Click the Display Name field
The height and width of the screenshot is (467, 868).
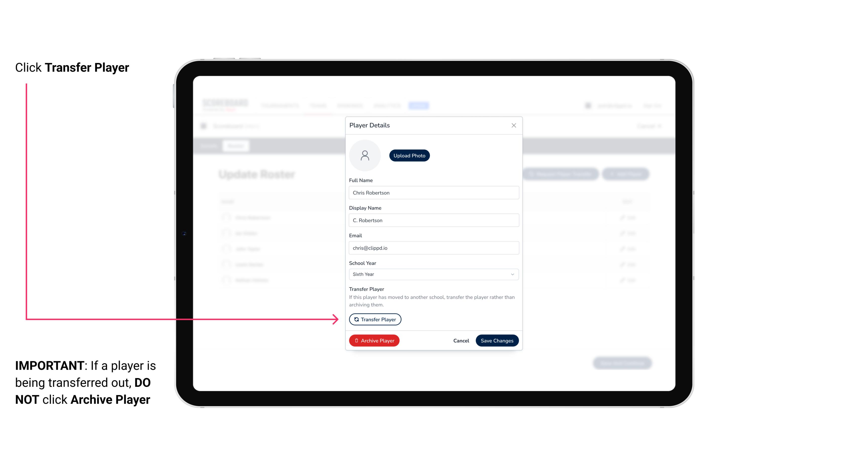[x=433, y=220]
